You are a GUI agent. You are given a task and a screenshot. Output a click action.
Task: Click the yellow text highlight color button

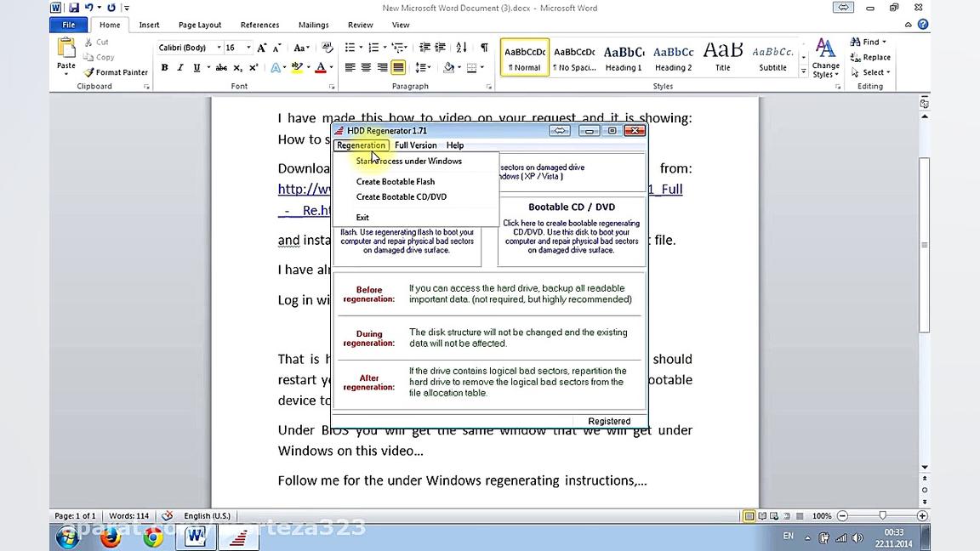(297, 67)
